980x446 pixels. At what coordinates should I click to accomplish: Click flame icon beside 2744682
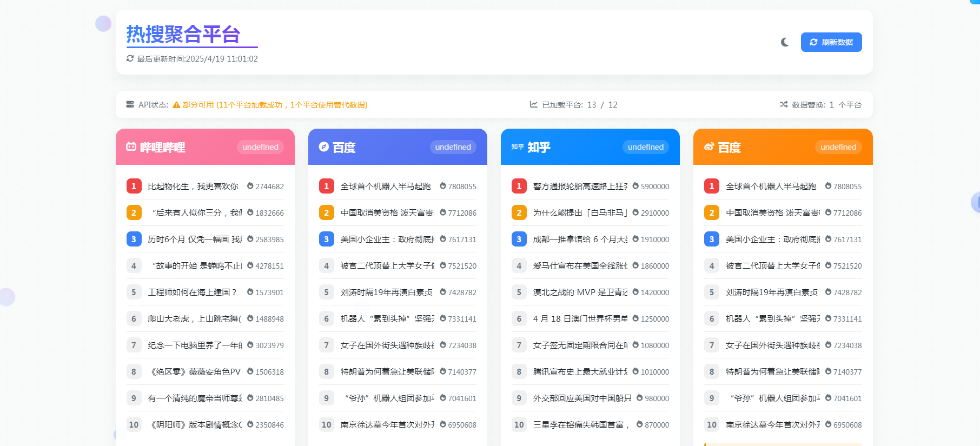pyautogui.click(x=250, y=186)
